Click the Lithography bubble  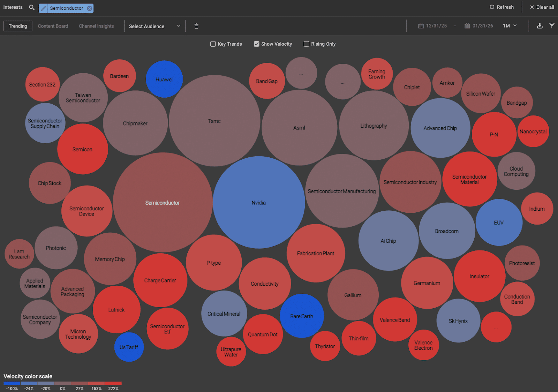[374, 126]
